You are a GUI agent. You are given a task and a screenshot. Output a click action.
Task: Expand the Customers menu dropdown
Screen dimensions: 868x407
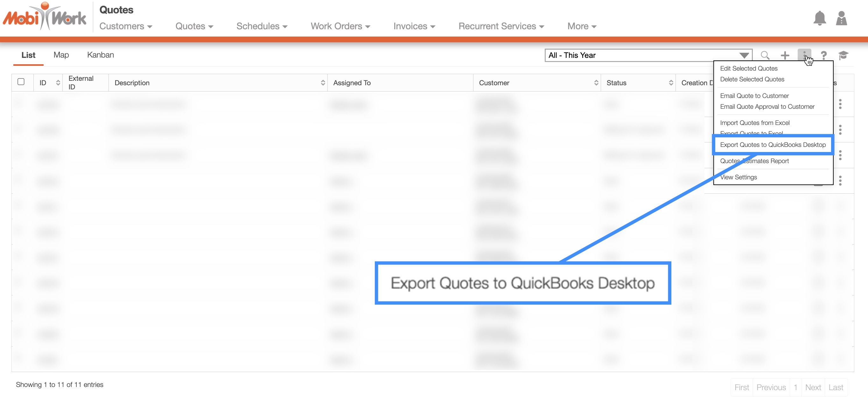pos(126,26)
